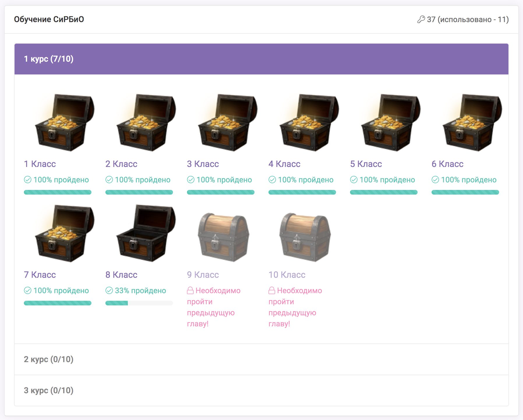Expand the 2 курс (0/10) section
Screen dimensions: 523x420
click(x=261, y=360)
